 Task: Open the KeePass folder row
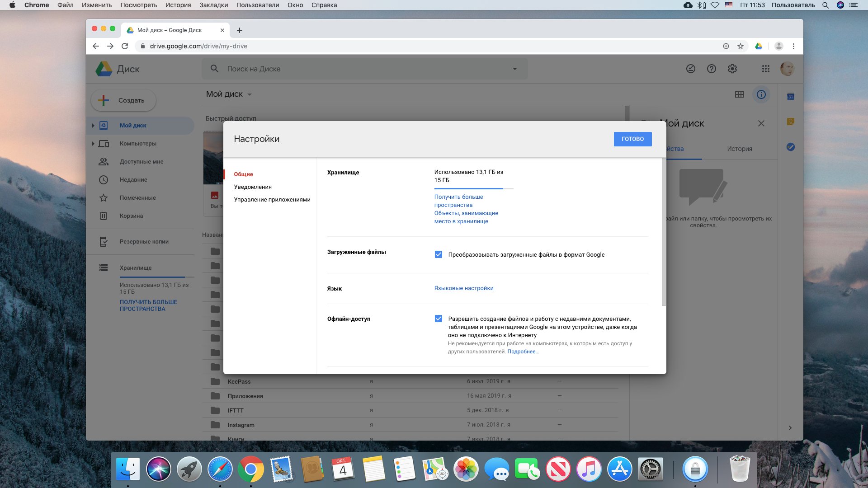410,381
